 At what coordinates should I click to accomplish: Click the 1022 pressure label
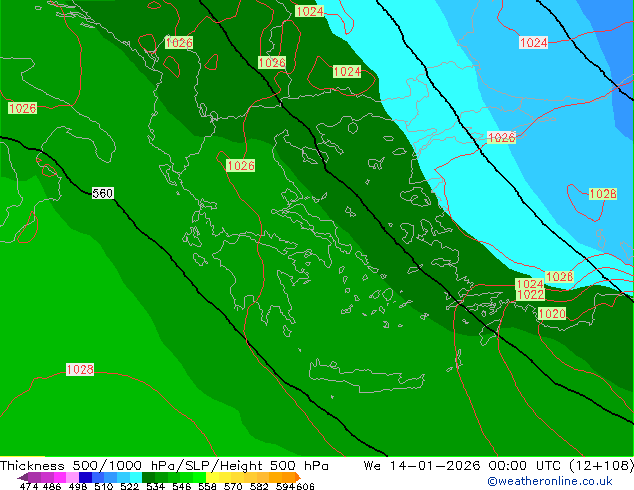point(530,295)
